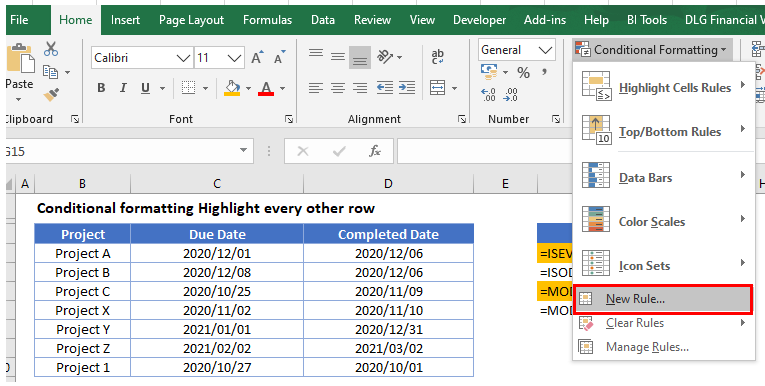Switch to the Developer tab

(480, 20)
